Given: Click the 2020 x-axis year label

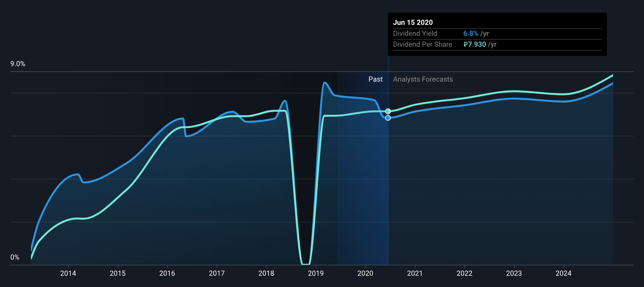Looking at the screenshot, I should (x=365, y=273).
